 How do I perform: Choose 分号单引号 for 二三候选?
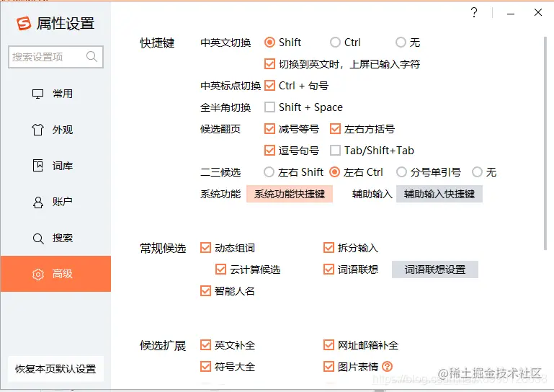[401, 172]
